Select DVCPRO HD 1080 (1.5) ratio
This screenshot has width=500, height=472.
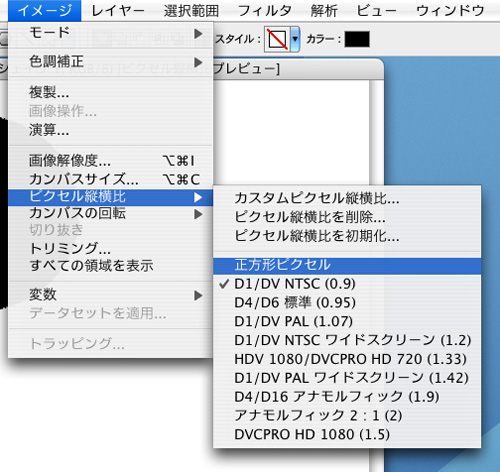tap(347, 434)
